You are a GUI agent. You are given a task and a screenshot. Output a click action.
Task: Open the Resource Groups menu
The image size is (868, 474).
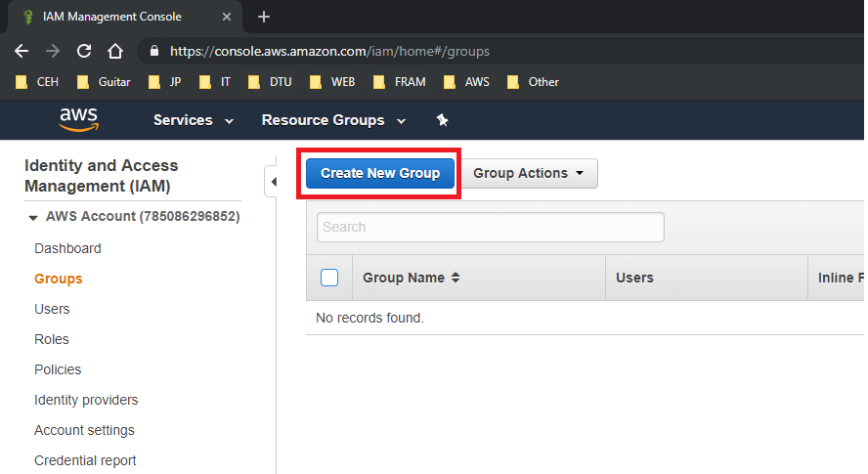coord(334,120)
